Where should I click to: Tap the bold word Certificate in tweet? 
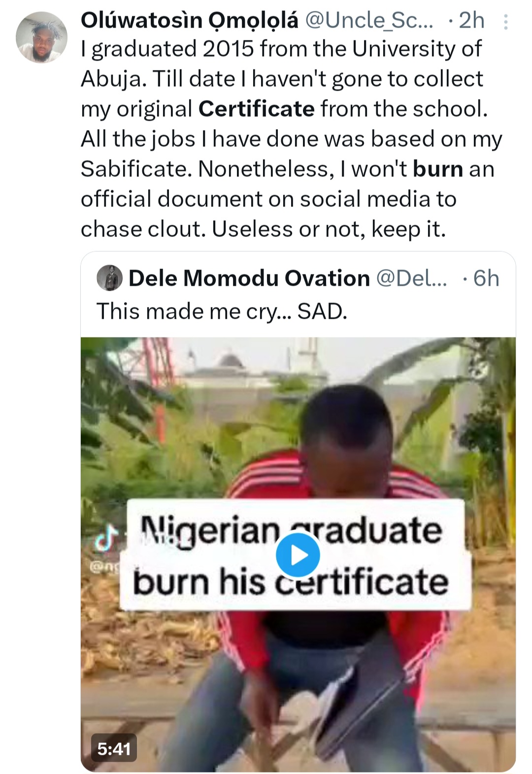click(x=256, y=109)
